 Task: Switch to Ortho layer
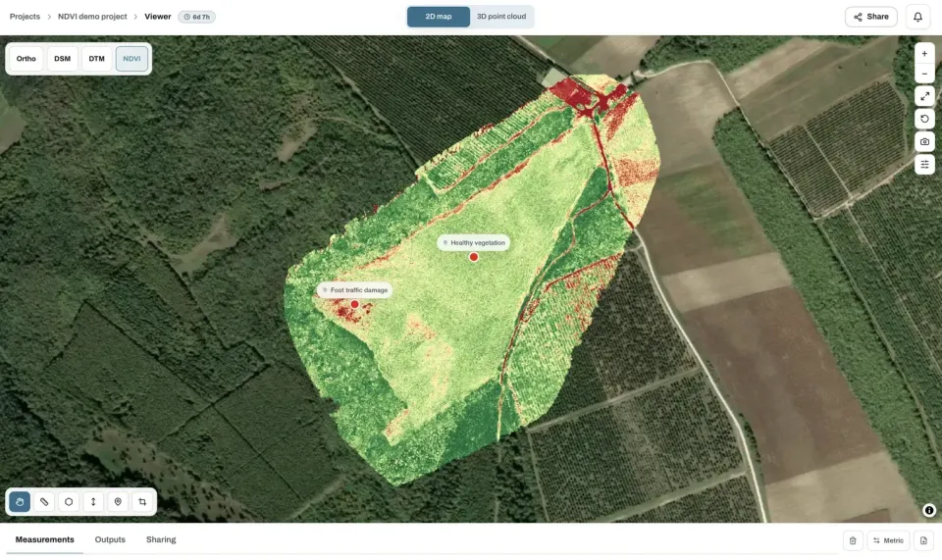point(26,59)
